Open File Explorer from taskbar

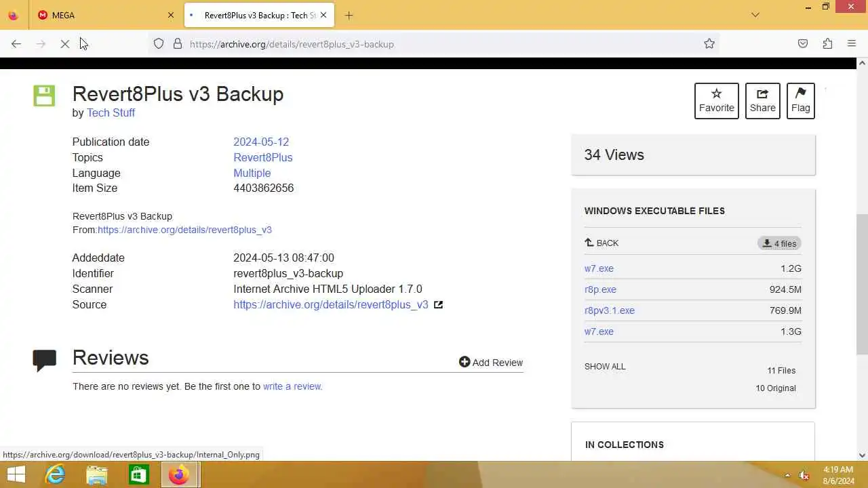coord(97,475)
